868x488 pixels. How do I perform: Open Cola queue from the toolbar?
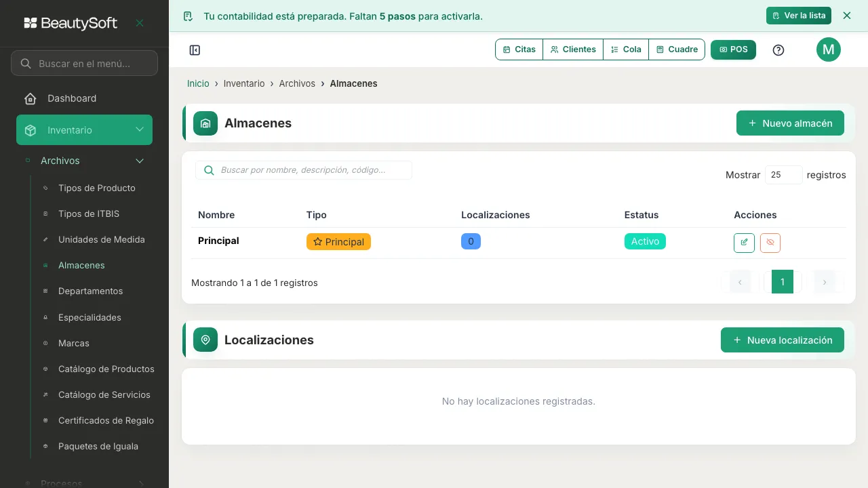pyautogui.click(x=626, y=49)
